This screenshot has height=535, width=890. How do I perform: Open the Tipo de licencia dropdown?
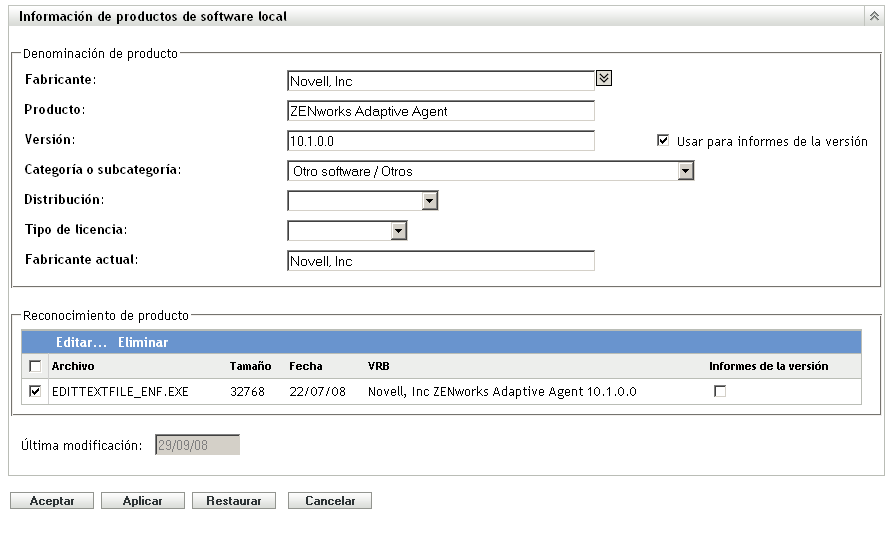[x=347, y=230]
